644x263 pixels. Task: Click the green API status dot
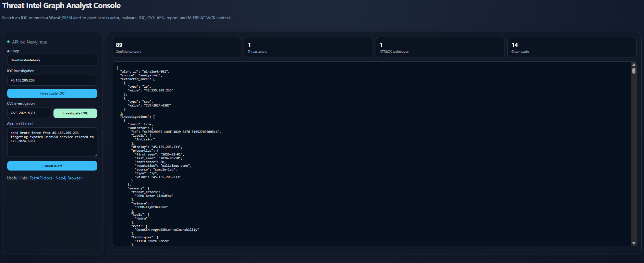point(9,42)
